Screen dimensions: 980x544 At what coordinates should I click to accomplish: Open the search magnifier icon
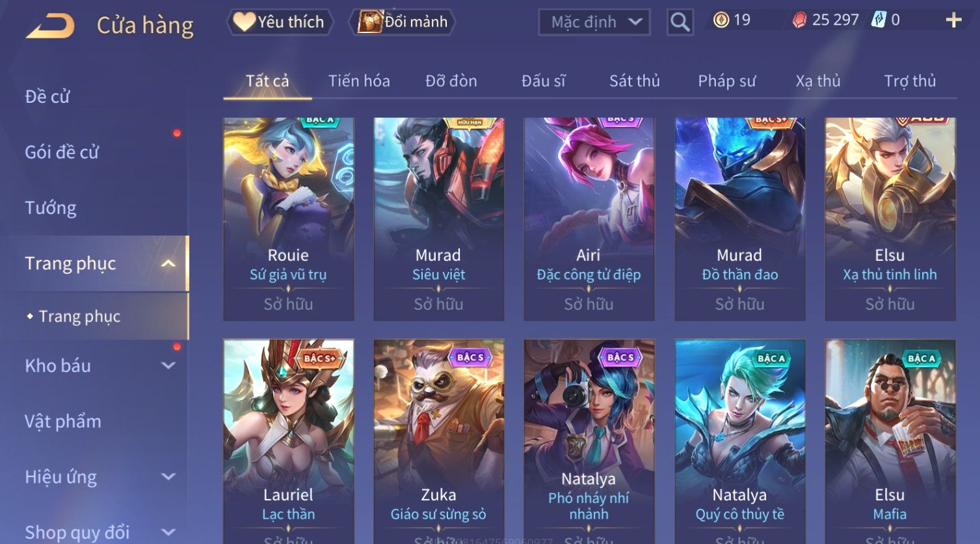pos(680,22)
